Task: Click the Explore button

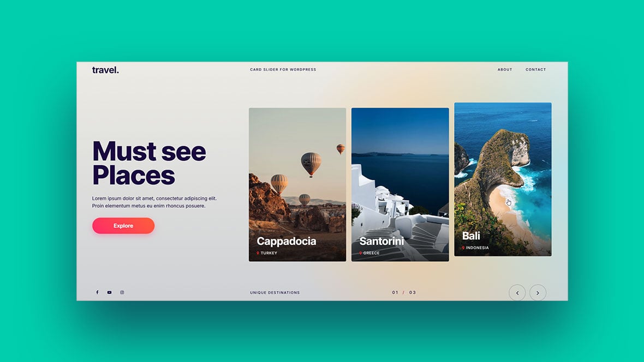Action: click(123, 226)
